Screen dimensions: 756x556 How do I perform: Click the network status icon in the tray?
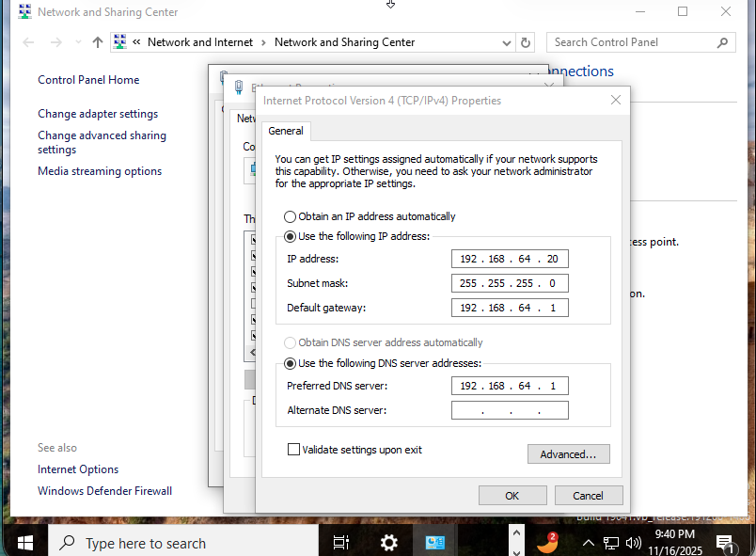(611, 542)
